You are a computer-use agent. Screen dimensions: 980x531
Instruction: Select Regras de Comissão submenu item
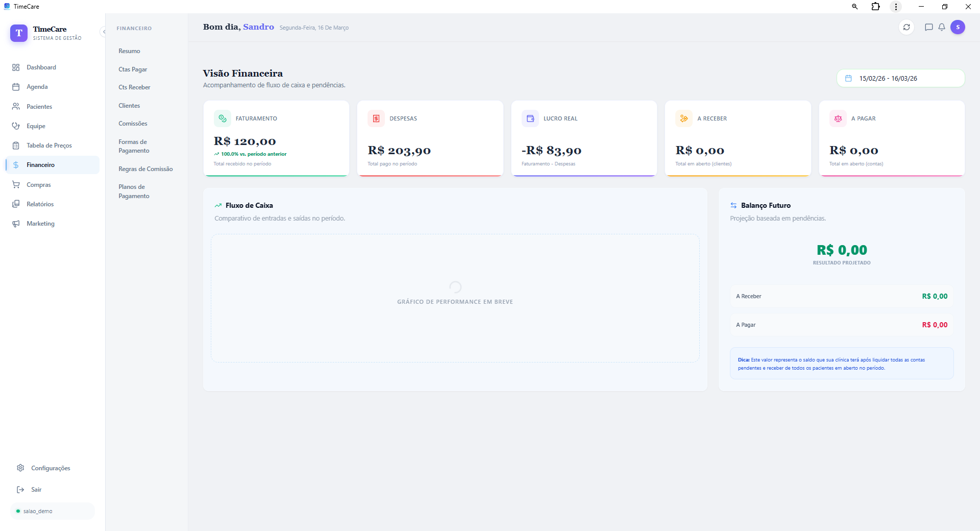tap(145, 169)
